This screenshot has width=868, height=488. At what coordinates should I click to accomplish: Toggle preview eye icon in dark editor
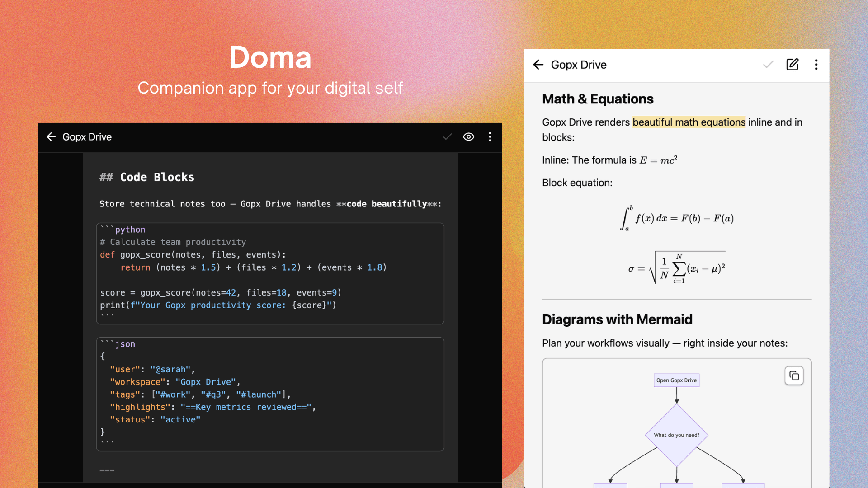point(469,137)
